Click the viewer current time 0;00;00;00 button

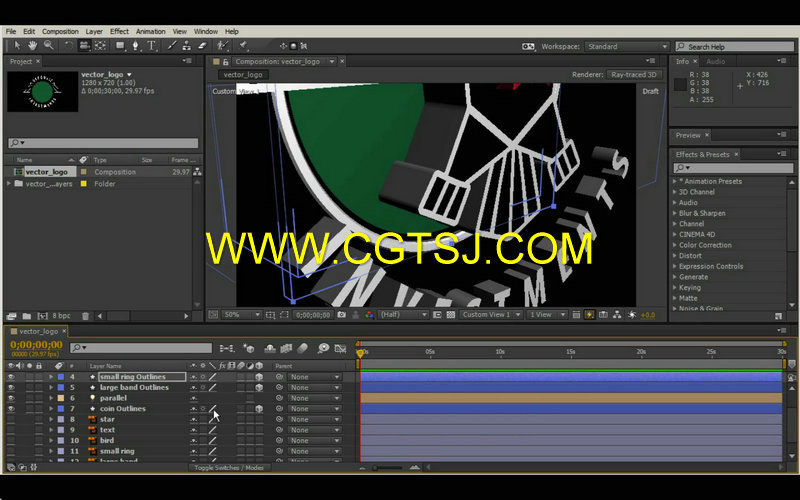313,315
